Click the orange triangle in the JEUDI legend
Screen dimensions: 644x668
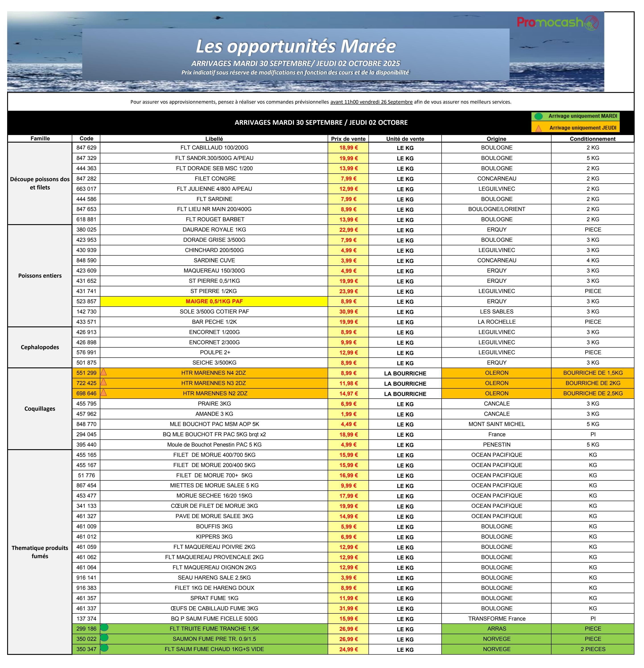pos(538,129)
